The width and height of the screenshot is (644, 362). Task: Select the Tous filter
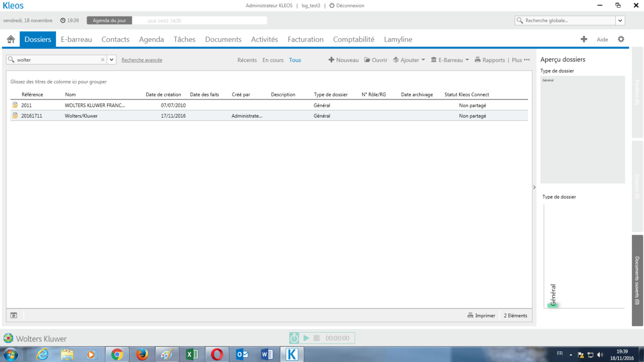click(295, 60)
